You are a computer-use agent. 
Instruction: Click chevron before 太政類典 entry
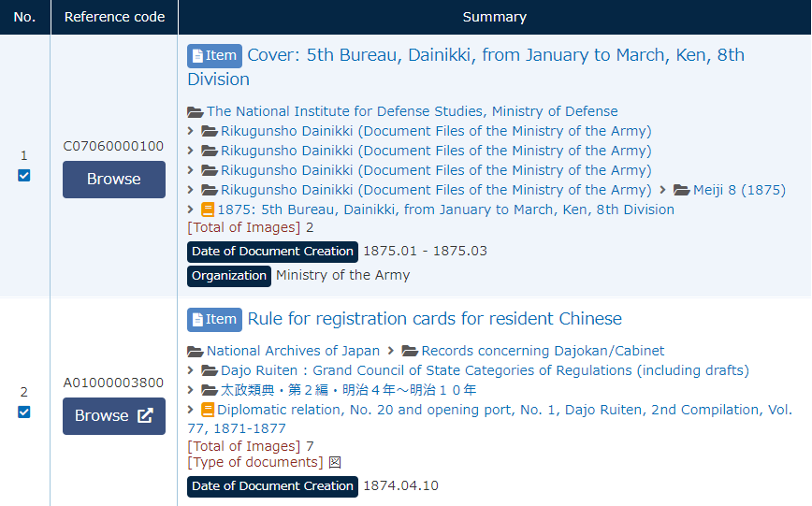(x=191, y=390)
